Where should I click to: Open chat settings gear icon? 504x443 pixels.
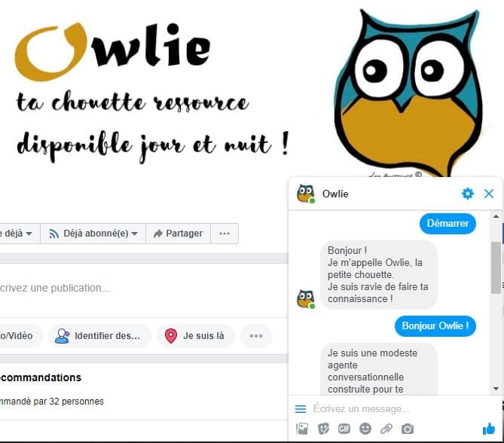pyautogui.click(x=467, y=194)
